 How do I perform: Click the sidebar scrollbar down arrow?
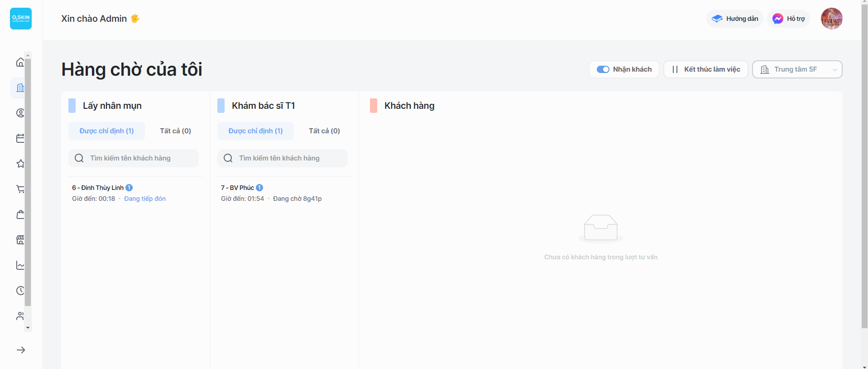tap(28, 328)
